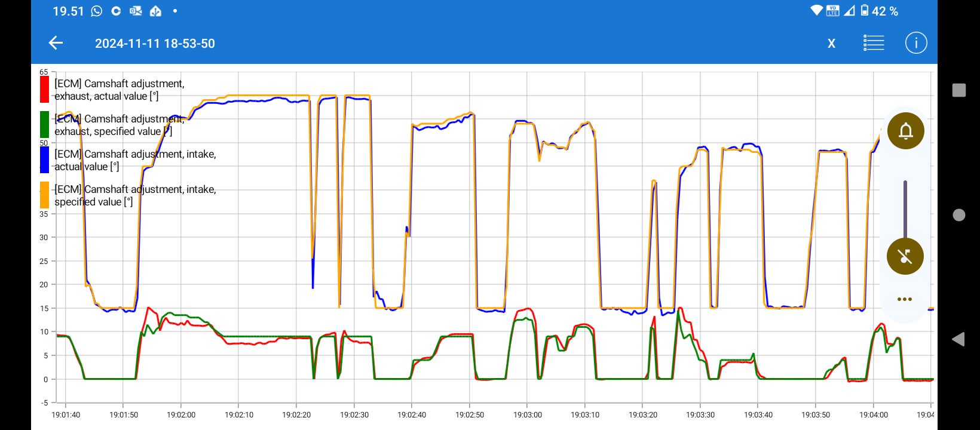Tap the battery icon in status bar
The height and width of the screenshot is (430, 980).
(x=865, y=11)
